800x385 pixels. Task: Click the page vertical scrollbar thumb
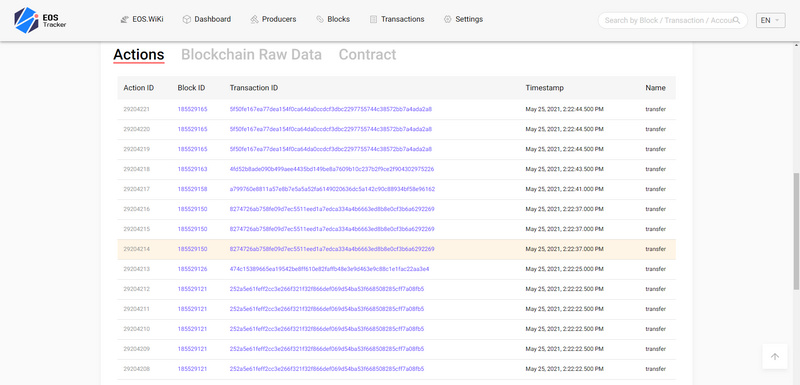(x=796, y=232)
